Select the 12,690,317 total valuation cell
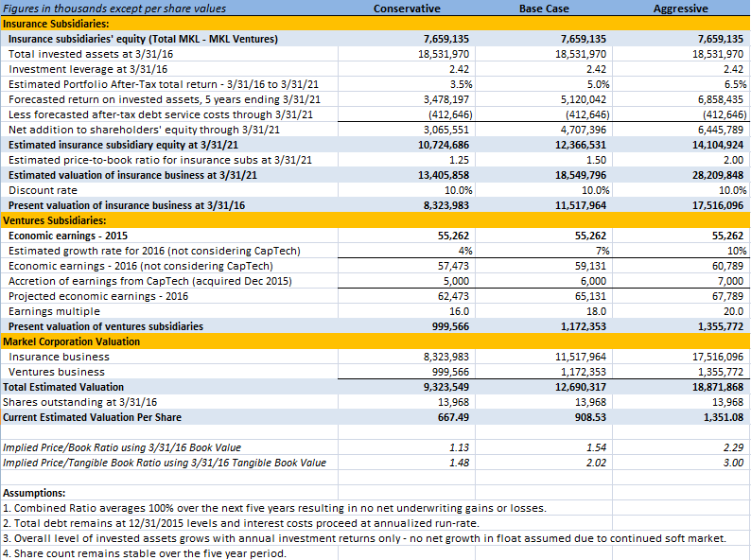The width and height of the screenshot is (751, 560). tap(581, 387)
